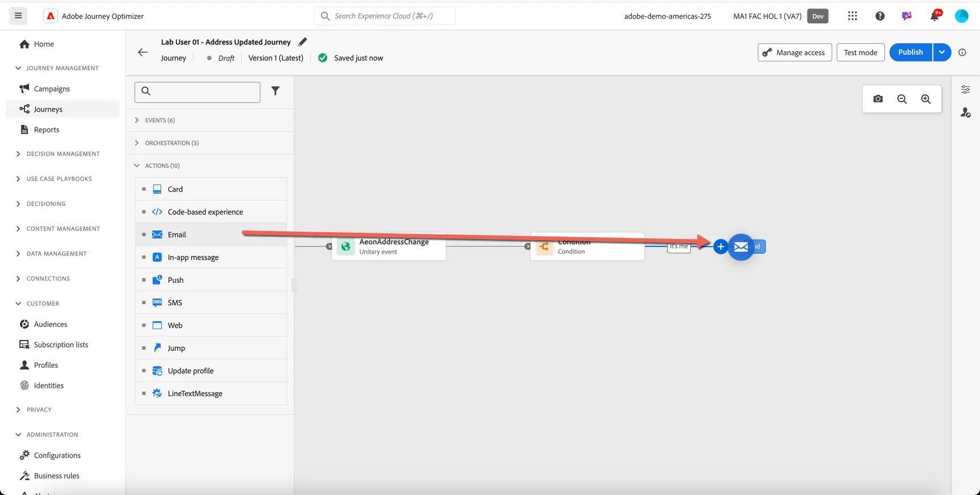Select the SMS action in palette
This screenshot has height=495, width=980.
(211, 303)
